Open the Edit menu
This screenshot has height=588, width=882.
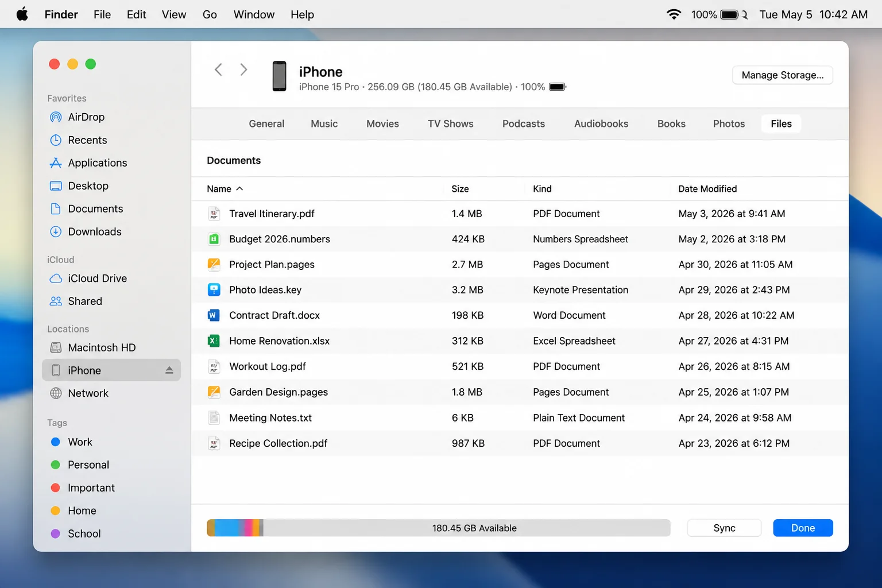point(136,14)
